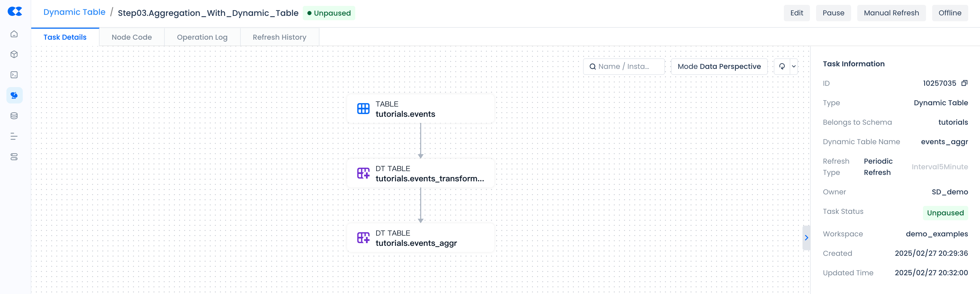
Task: Open the database stack sidebar icon
Action: pyautogui.click(x=14, y=116)
